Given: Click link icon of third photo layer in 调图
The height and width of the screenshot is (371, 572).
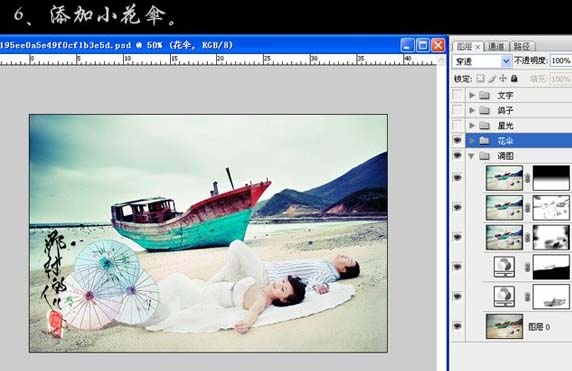Looking at the screenshot, I should 527,237.
